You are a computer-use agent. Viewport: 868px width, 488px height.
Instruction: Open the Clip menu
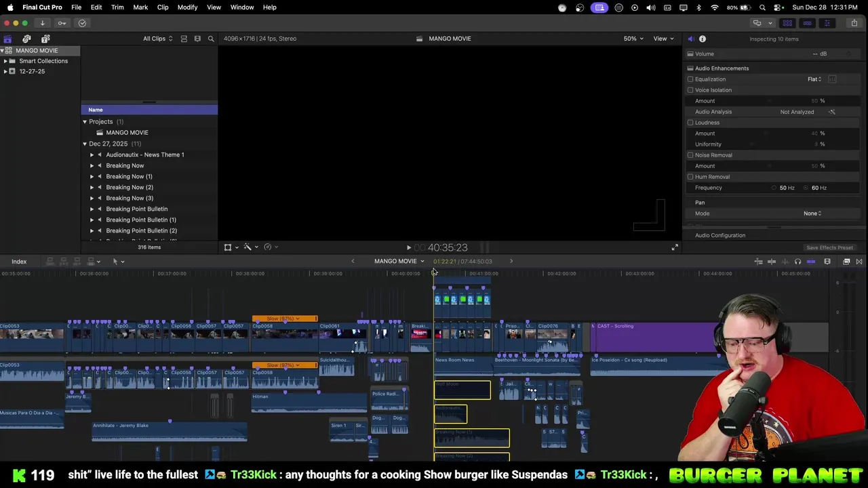(163, 7)
